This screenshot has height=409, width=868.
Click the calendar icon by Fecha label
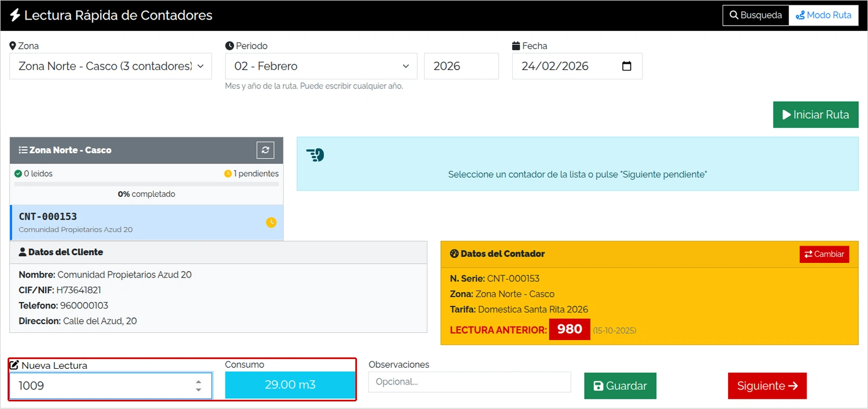(x=516, y=46)
